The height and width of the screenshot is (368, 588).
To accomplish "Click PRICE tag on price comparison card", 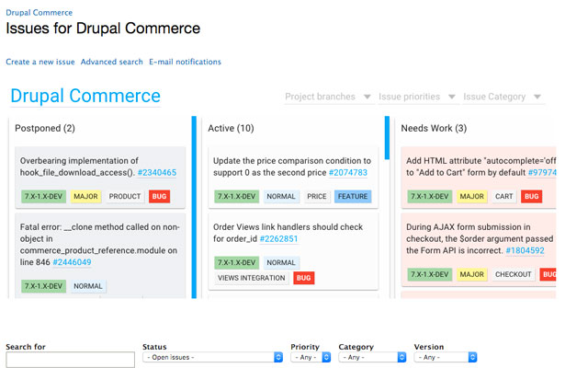I will point(317,196).
